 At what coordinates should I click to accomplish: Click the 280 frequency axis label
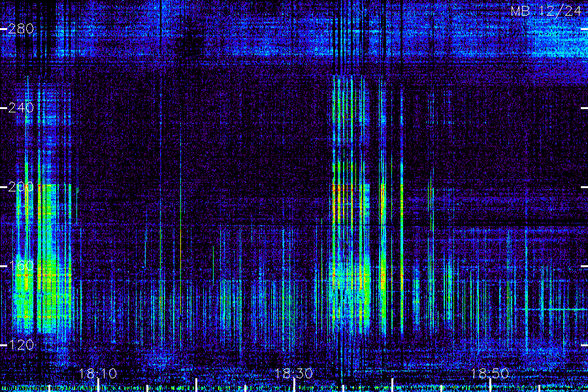(x=21, y=29)
